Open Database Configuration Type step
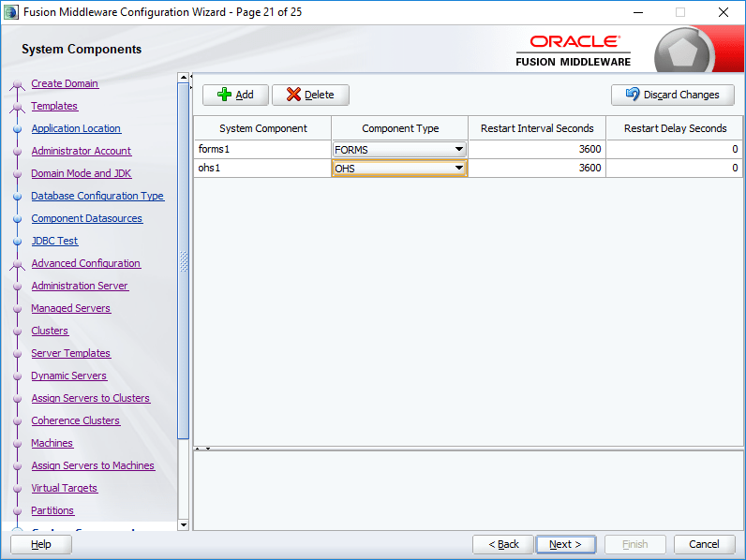Image resolution: width=746 pixels, height=560 pixels. pyautogui.click(x=97, y=196)
